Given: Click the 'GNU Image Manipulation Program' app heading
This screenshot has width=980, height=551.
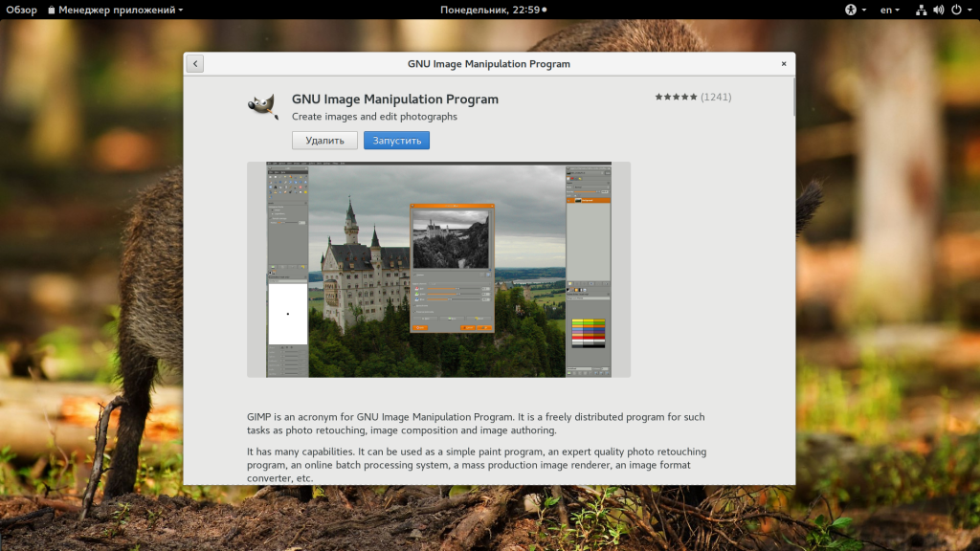Looking at the screenshot, I should [x=394, y=99].
